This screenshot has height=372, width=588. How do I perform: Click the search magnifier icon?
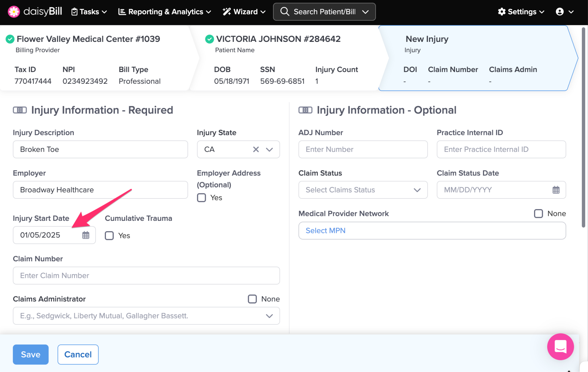[285, 12]
